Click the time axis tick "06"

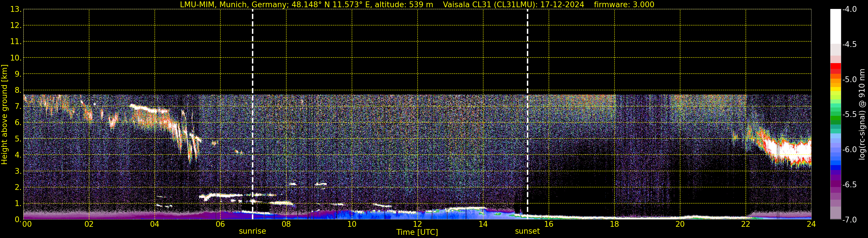(x=220, y=224)
